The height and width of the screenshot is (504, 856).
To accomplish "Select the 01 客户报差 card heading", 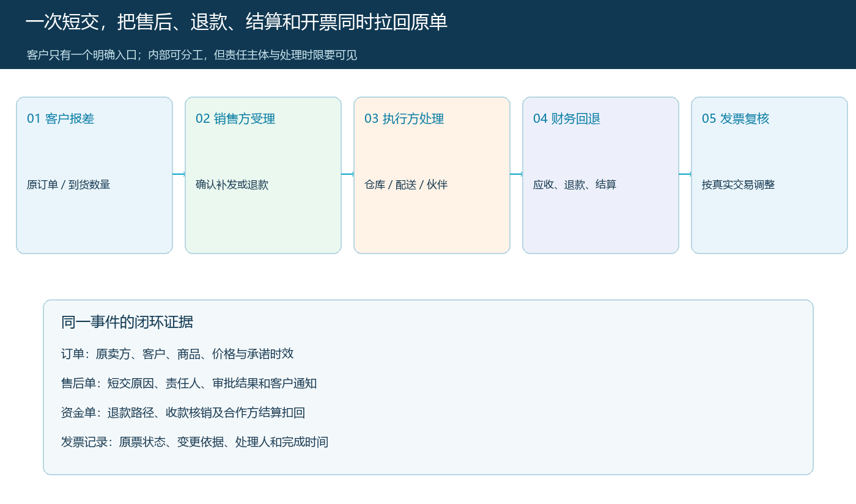I will (x=61, y=119).
